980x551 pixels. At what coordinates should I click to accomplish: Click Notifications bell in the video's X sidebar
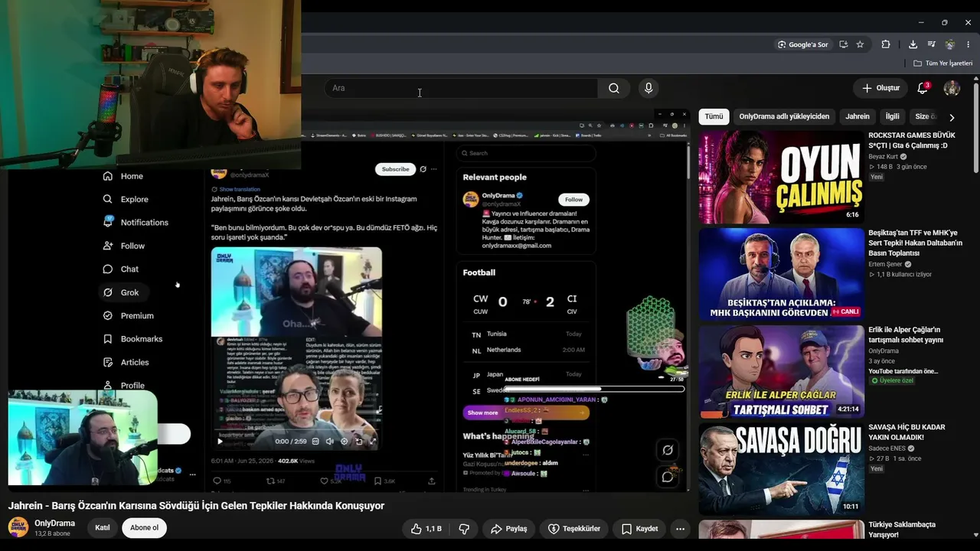[108, 222]
